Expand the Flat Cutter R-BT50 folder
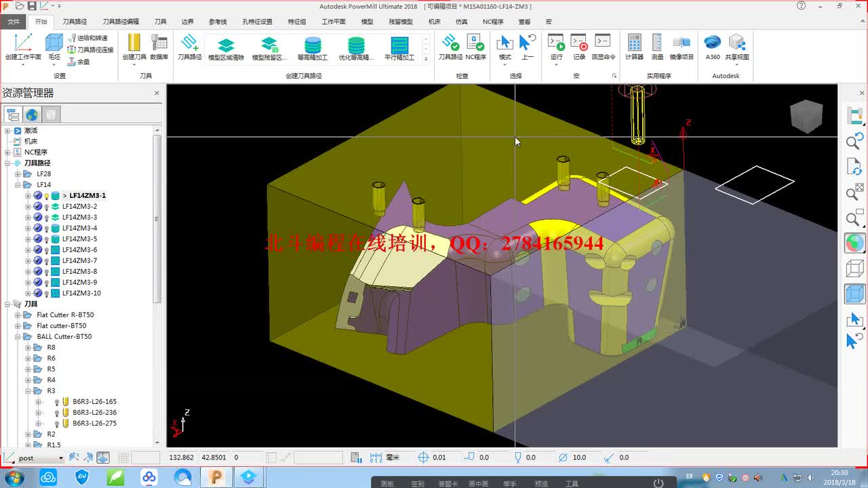868x488 pixels. point(18,315)
